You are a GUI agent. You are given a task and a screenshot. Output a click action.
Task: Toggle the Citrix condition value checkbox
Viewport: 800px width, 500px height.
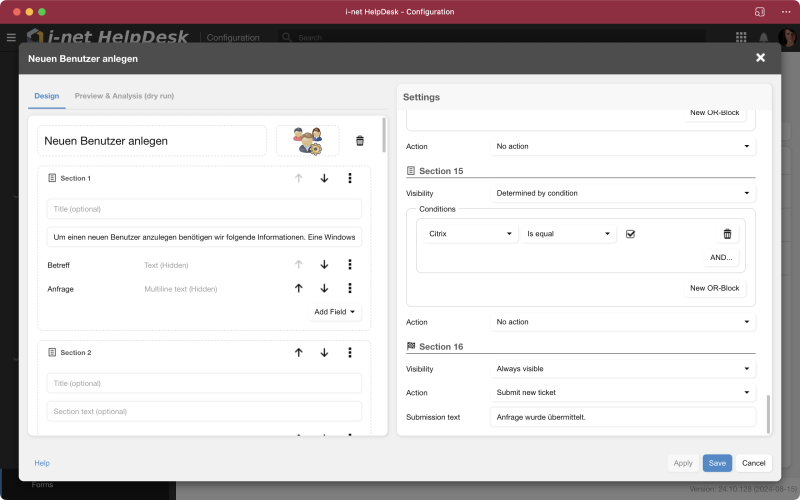click(x=630, y=234)
